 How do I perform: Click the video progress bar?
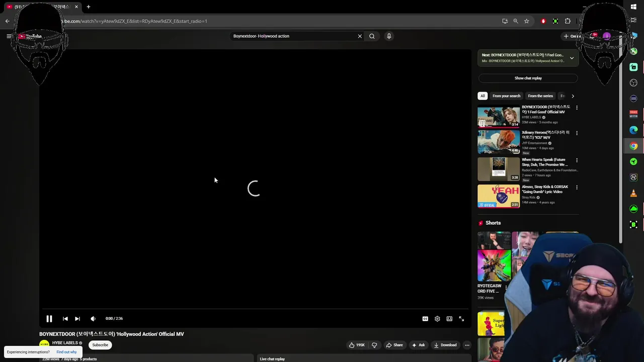pyautogui.click(x=255, y=310)
